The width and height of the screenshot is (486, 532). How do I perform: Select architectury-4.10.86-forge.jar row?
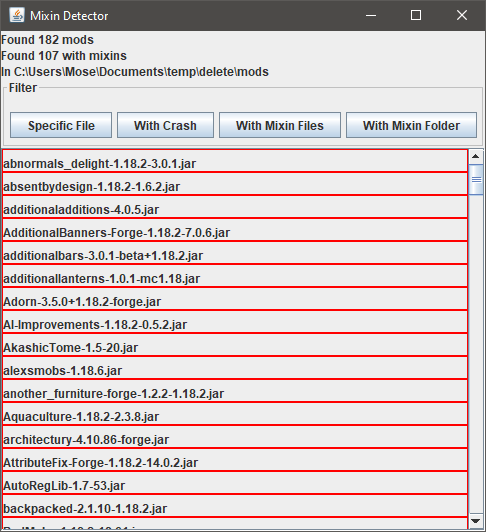(x=235, y=437)
